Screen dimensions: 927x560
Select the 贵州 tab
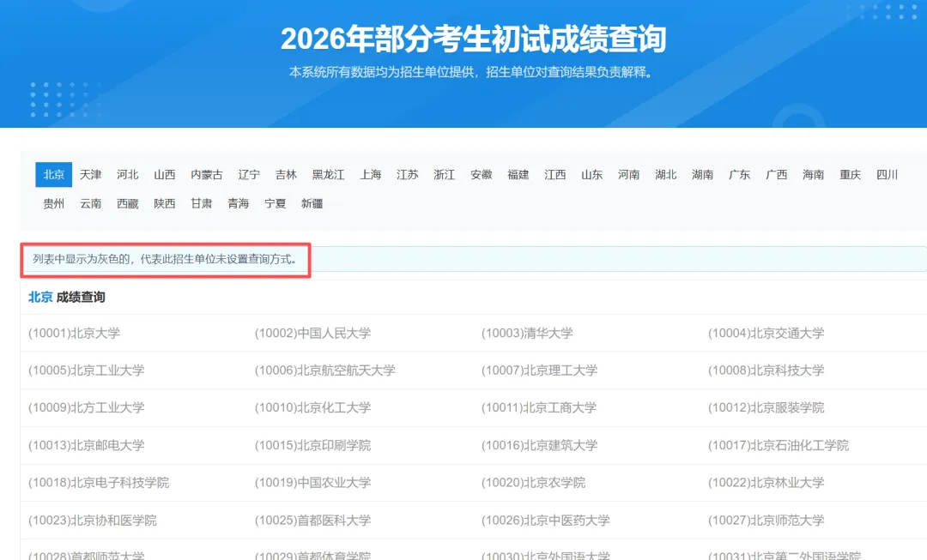click(54, 204)
